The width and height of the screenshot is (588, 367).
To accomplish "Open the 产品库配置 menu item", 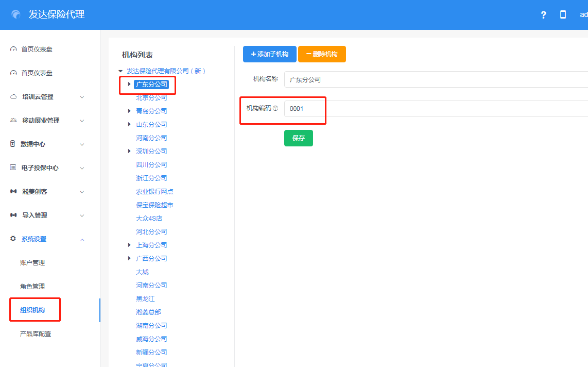I will point(36,334).
